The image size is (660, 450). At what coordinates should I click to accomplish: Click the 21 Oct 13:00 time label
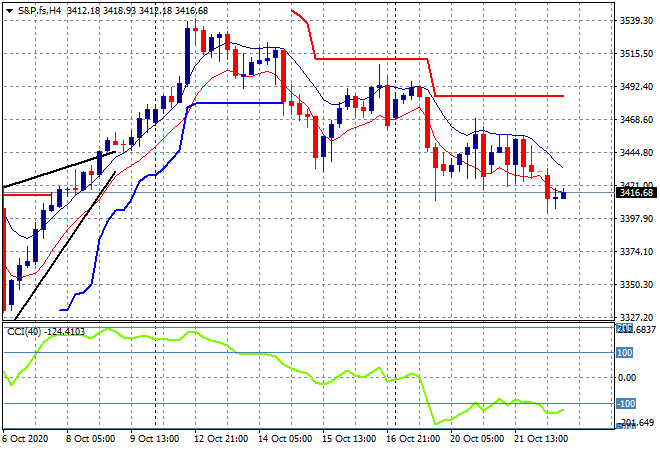(x=541, y=439)
